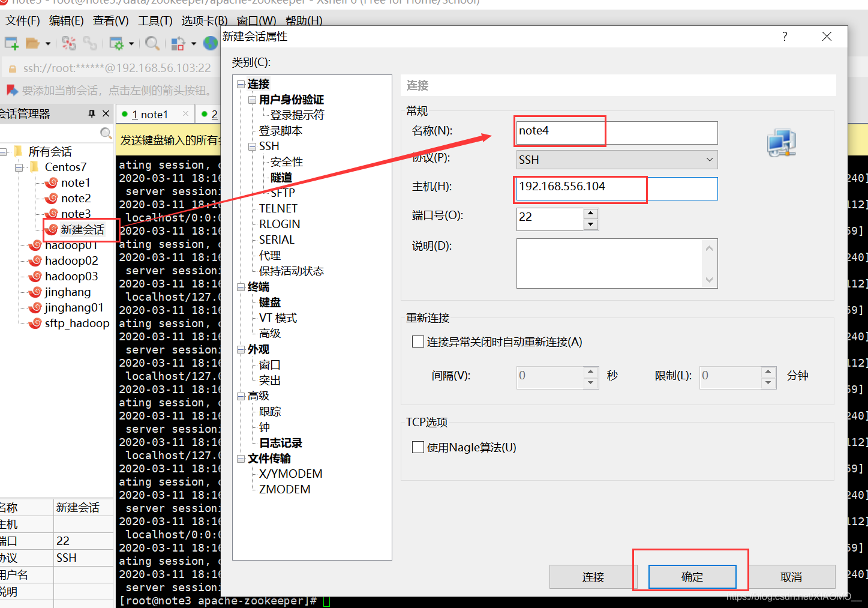Open the dropdown arrow beside the folder icon
The height and width of the screenshot is (608, 868).
(x=48, y=44)
